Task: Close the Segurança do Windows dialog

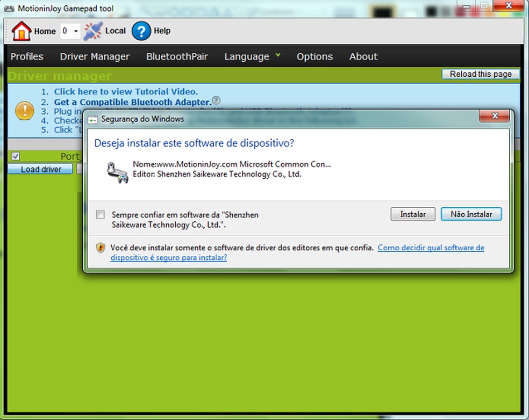Action: point(495,116)
